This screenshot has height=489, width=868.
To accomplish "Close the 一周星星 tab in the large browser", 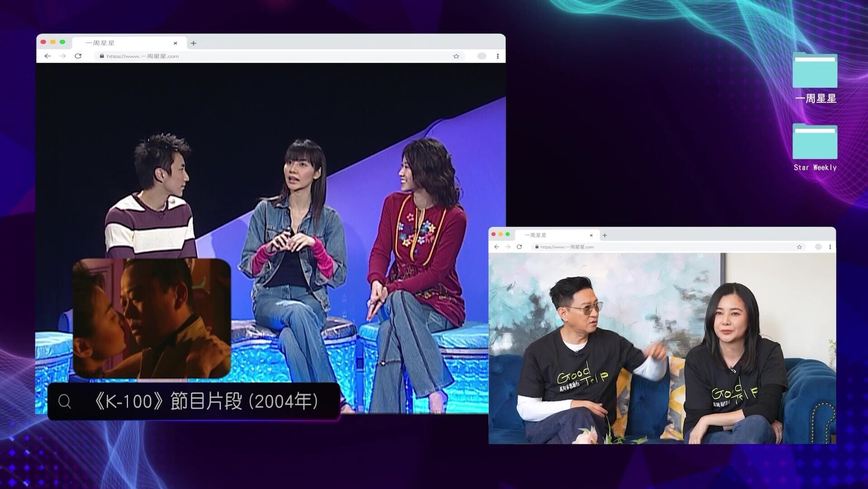I will [x=175, y=43].
